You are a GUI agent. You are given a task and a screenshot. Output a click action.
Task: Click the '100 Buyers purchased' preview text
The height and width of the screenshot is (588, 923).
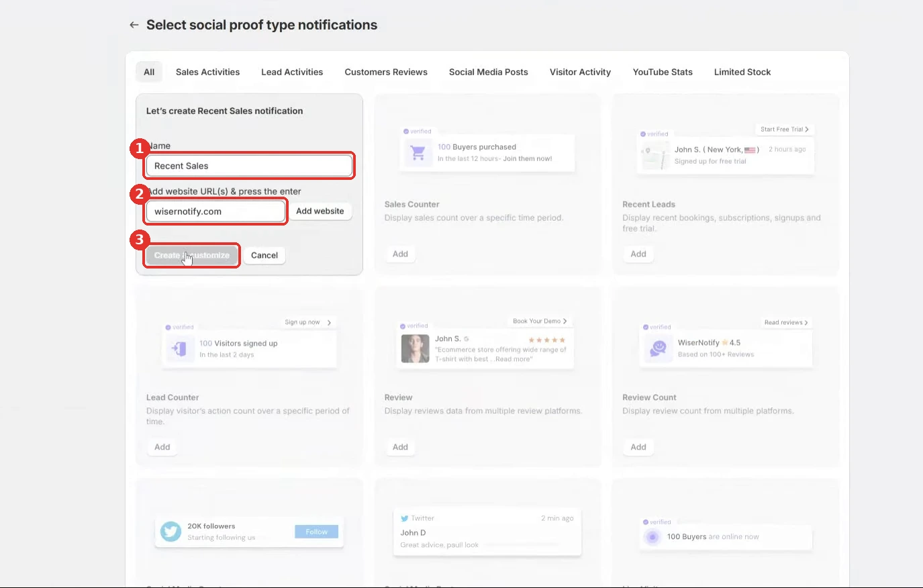coord(477,147)
